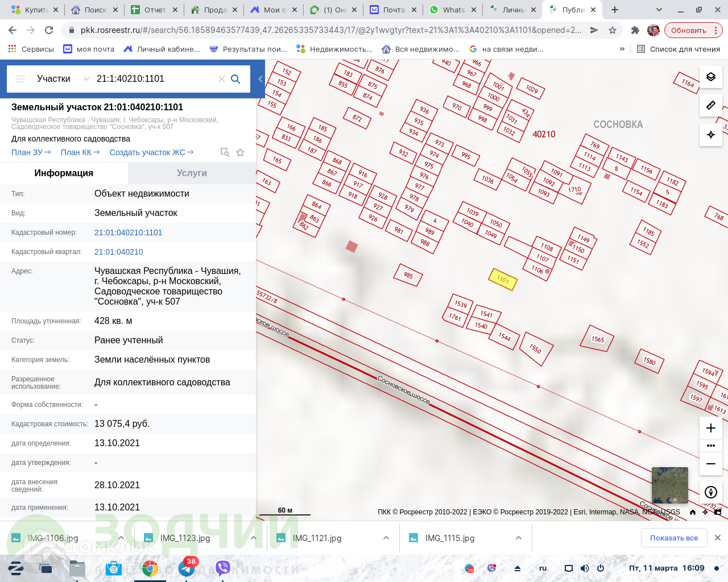The image size is (728, 582).
Task: Click the compass orientation button
Action: [x=710, y=492]
